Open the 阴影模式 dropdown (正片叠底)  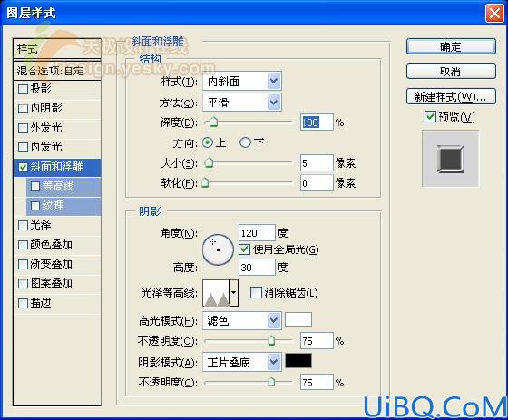242,362
